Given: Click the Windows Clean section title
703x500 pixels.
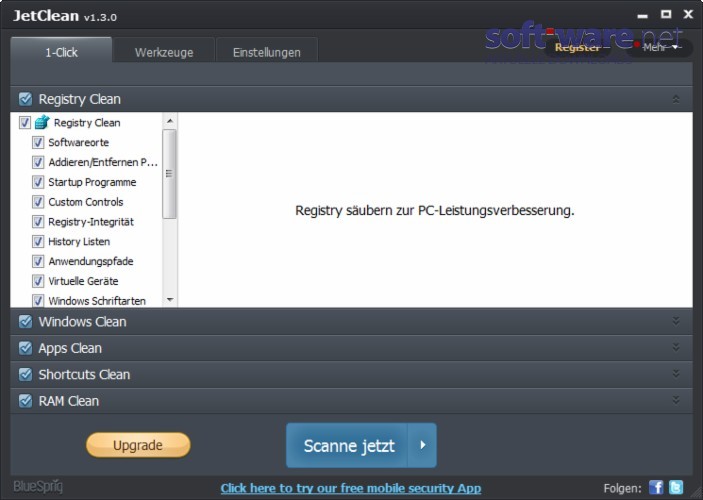Looking at the screenshot, I should click(82, 322).
